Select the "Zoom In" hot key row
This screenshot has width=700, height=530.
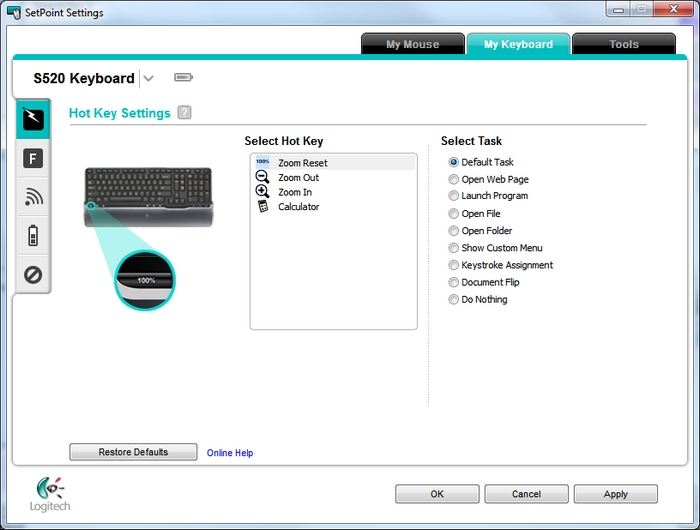(334, 192)
